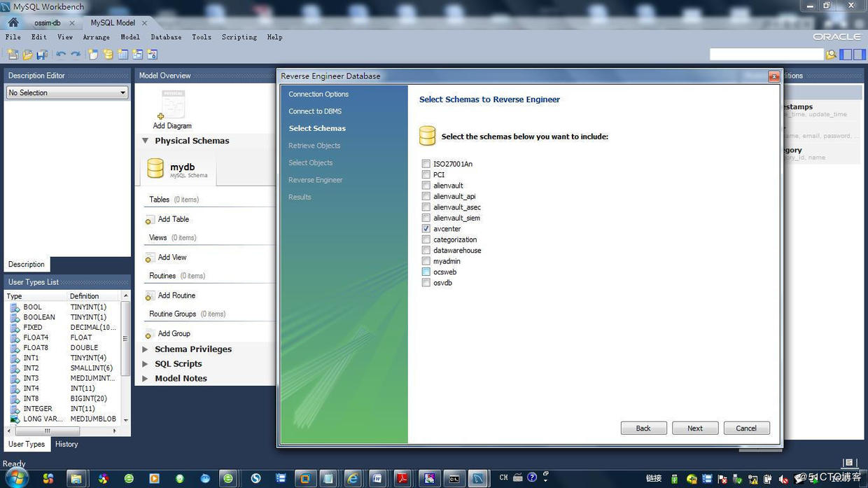The image size is (868, 488).
Task: Open the Arrange menu
Action: (x=96, y=37)
